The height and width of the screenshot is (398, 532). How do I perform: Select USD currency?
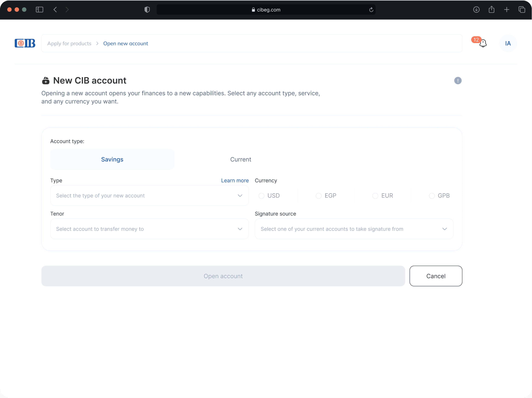[269, 196]
